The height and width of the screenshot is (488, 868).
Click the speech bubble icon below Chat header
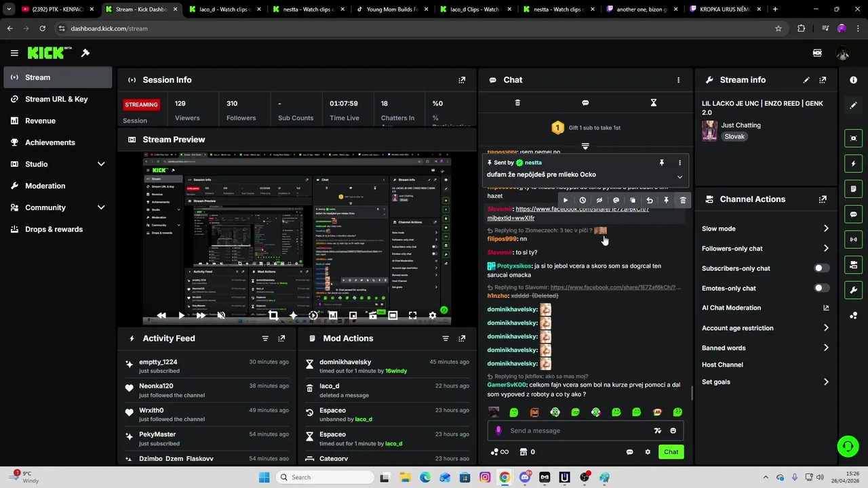click(x=585, y=103)
